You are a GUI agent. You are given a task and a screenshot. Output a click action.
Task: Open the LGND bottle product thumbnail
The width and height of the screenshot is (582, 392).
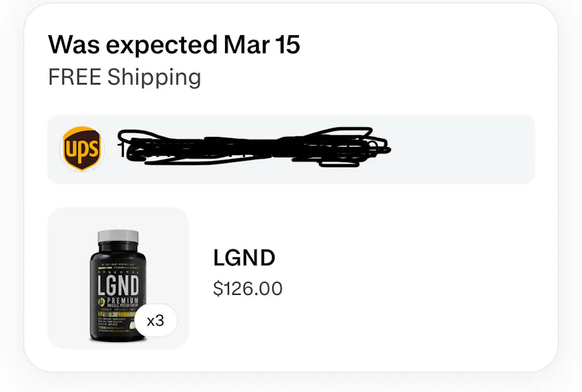[118, 278]
